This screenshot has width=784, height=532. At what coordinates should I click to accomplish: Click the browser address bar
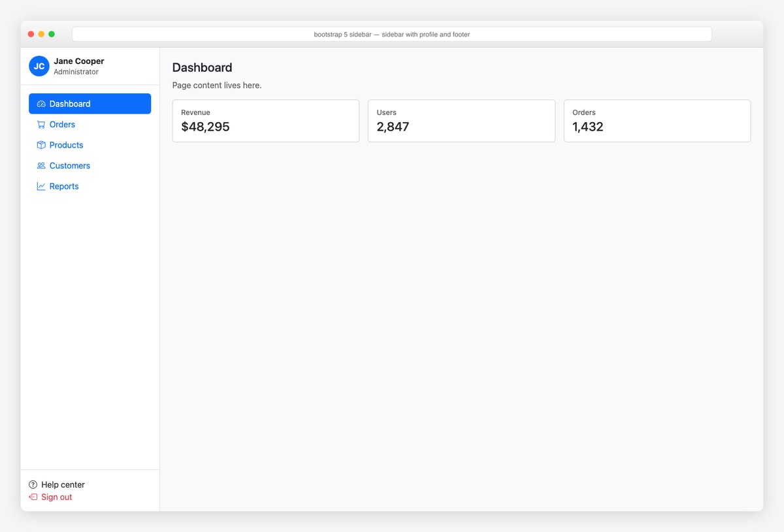392,35
